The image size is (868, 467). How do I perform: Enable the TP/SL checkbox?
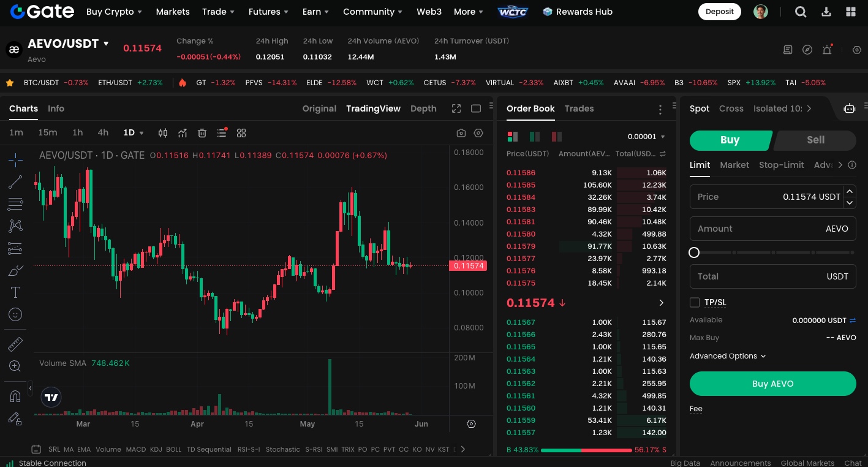[x=695, y=302]
